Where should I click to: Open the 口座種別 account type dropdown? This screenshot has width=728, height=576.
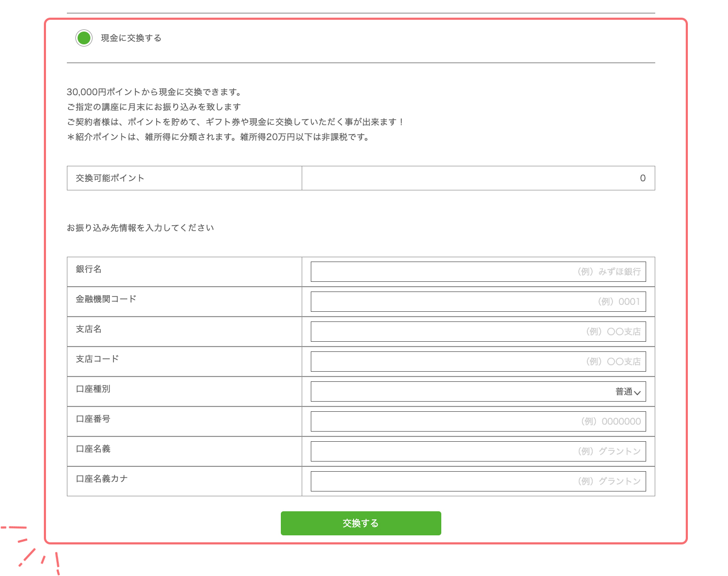point(478,391)
